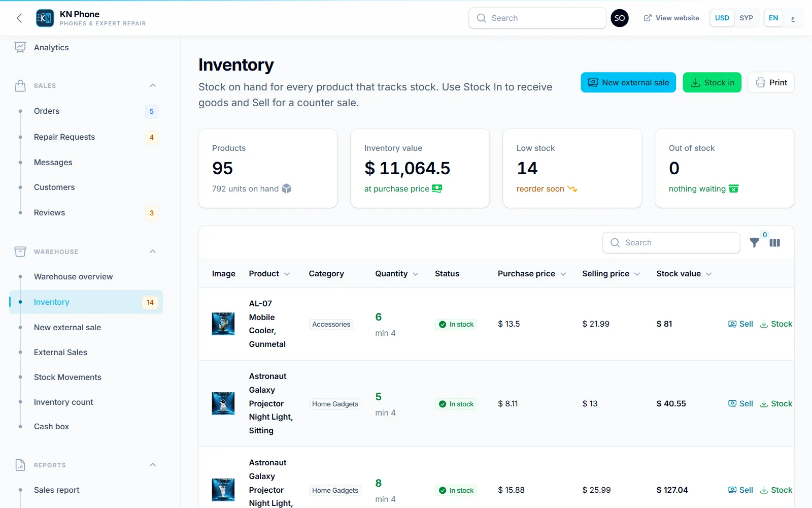Open the column visibility icon
The width and height of the screenshot is (812, 508).
[x=775, y=243]
